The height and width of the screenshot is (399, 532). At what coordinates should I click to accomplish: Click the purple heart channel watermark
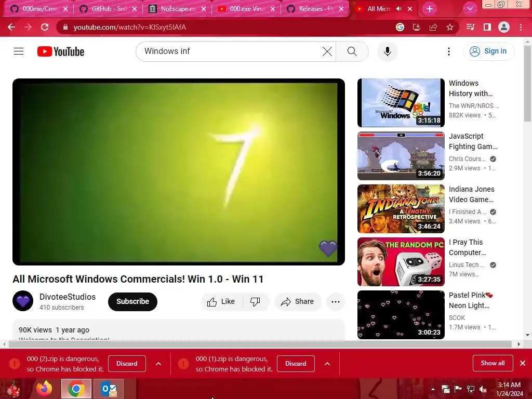tap(328, 248)
